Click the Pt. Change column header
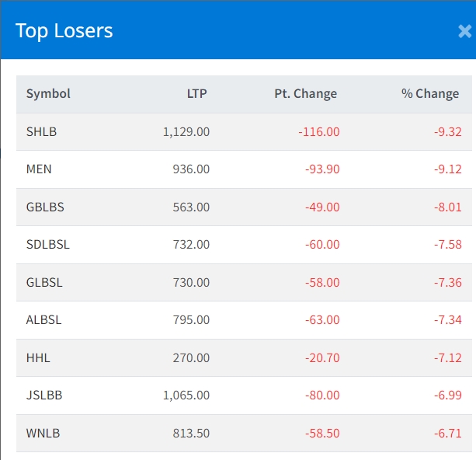This screenshot has width=476, height=460. pos(305,94)
